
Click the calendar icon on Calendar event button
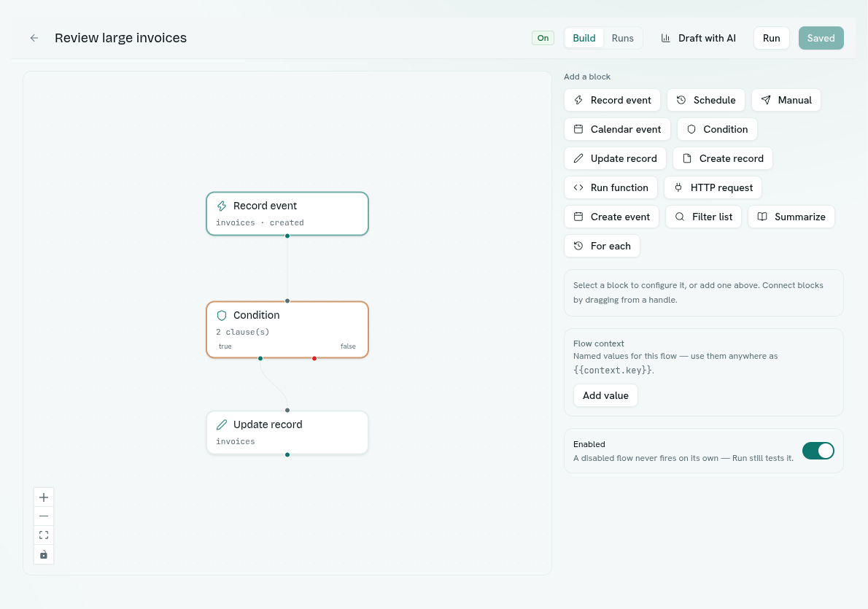point(578,129)
